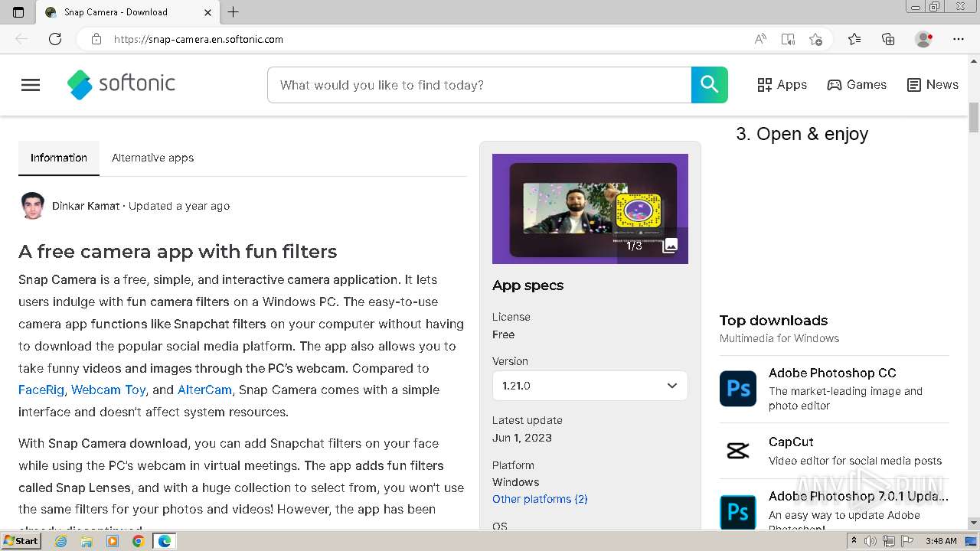This screenshot has height=551, width=980.
Task: Expand the Version 1.21.0 dropdown
Action: point(590,386)
